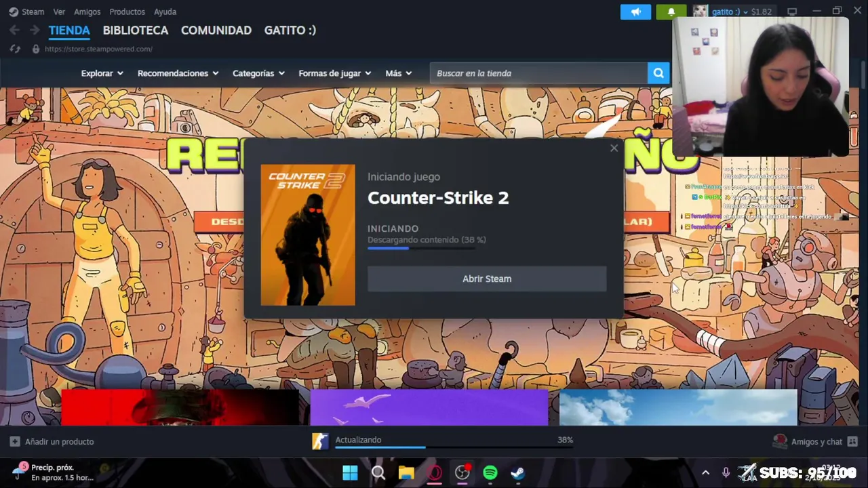Close the Counter-Strike 2 launch dialog
The width and height of the screenshot is (868, 488).
[614, 148]
